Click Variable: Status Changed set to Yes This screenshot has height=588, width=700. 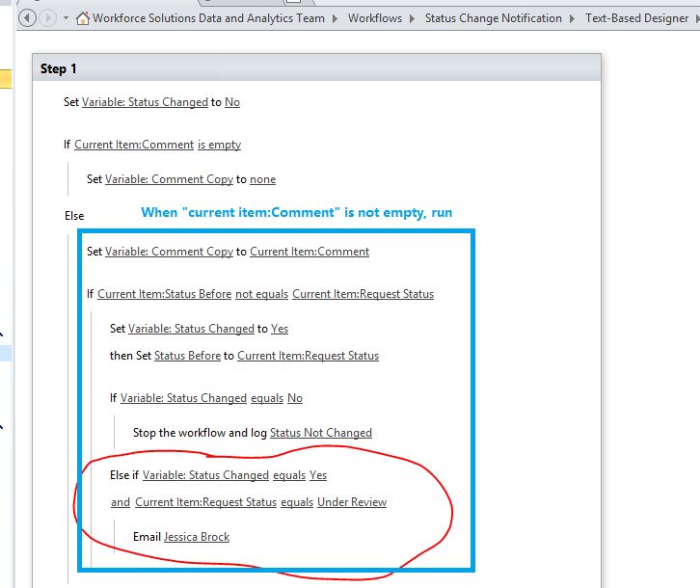pyautogui.click(x=191, y=329)
